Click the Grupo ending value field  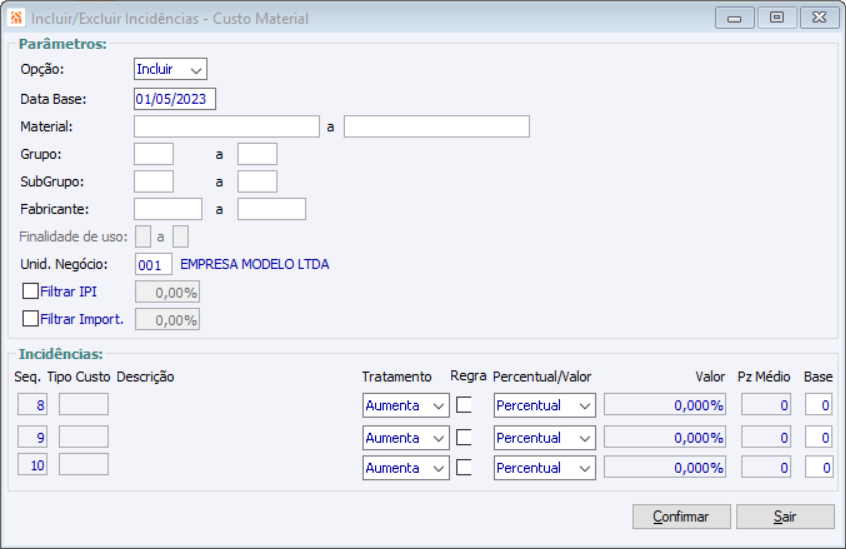257,154
